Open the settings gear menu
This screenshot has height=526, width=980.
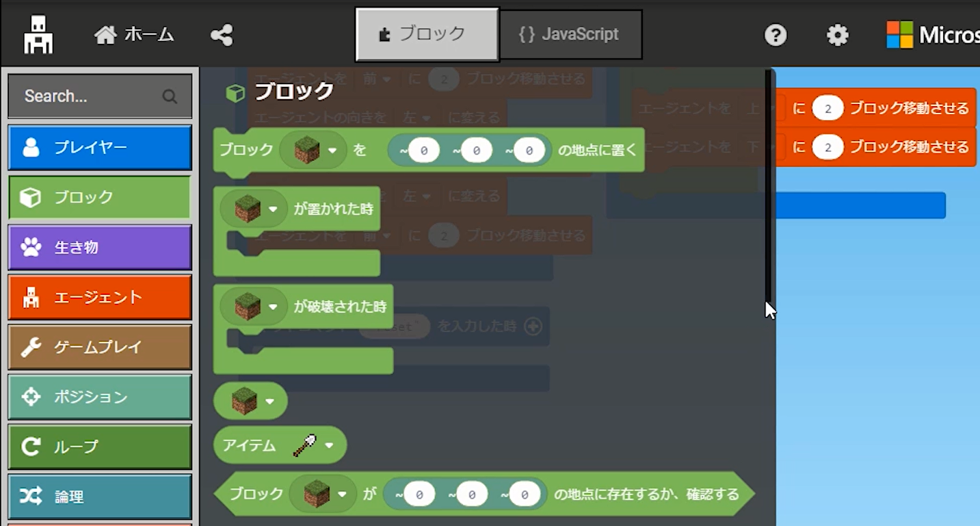837,35
